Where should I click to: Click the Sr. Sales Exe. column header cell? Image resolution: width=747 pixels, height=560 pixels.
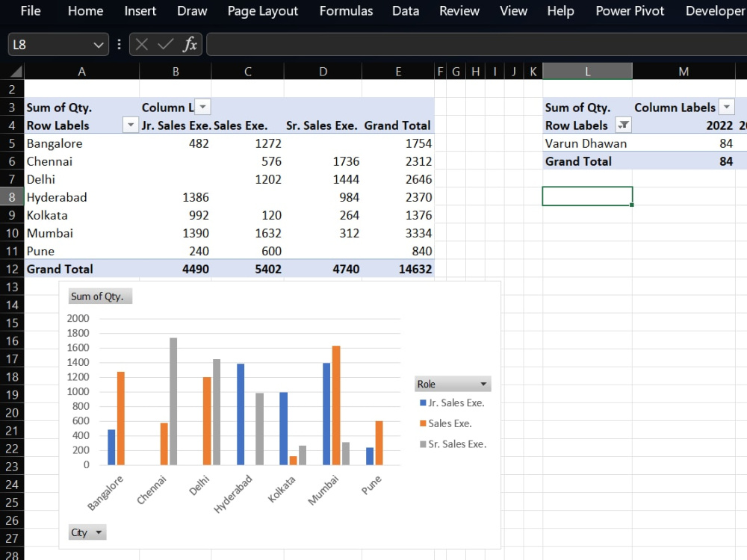tap(323, 125)
